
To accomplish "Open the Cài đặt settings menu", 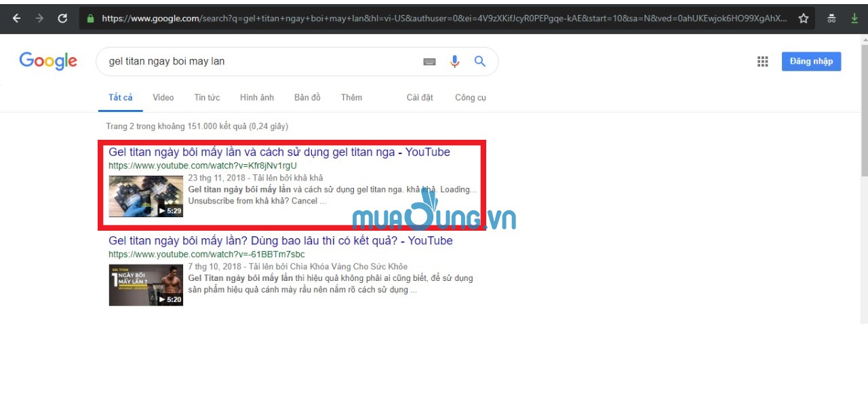I will (420, 98).
